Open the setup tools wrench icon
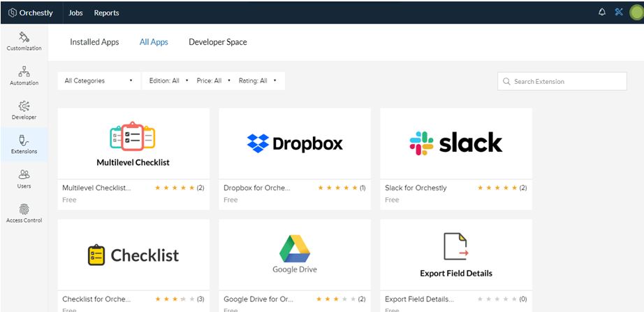Viewport: 644px width, 312px height. pyautogui.click(x=619, y=12)
